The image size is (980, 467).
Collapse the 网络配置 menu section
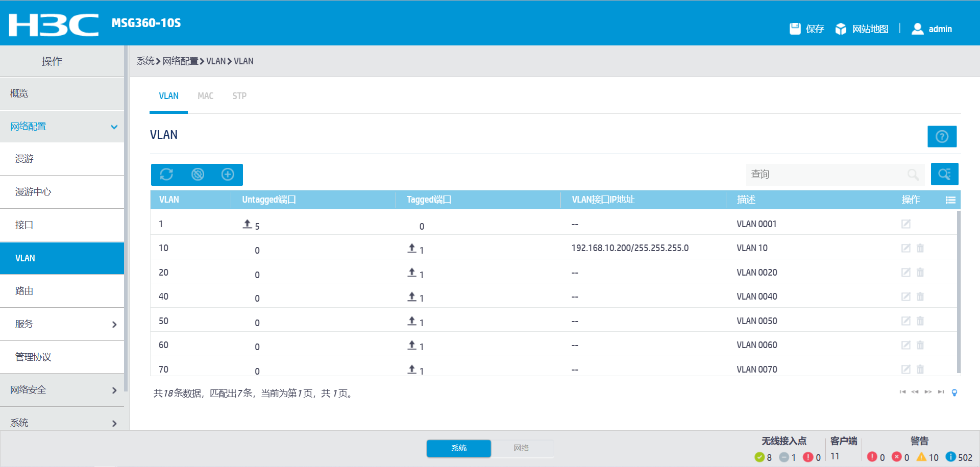tap(114, 127)
